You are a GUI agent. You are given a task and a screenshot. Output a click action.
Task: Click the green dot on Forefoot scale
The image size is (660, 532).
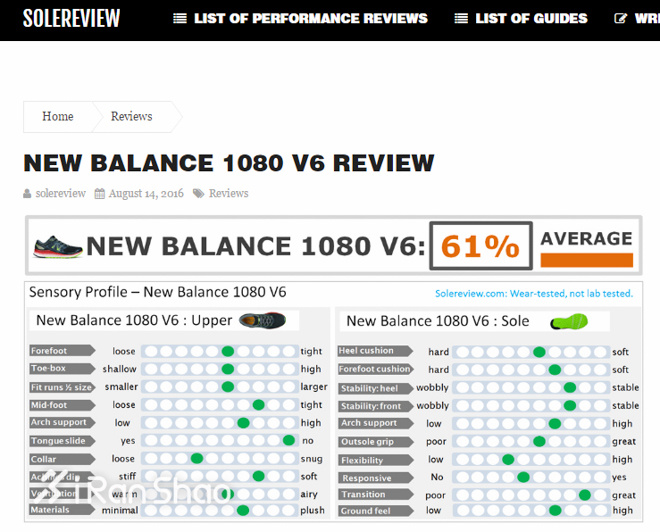click(x=227, y=351)
